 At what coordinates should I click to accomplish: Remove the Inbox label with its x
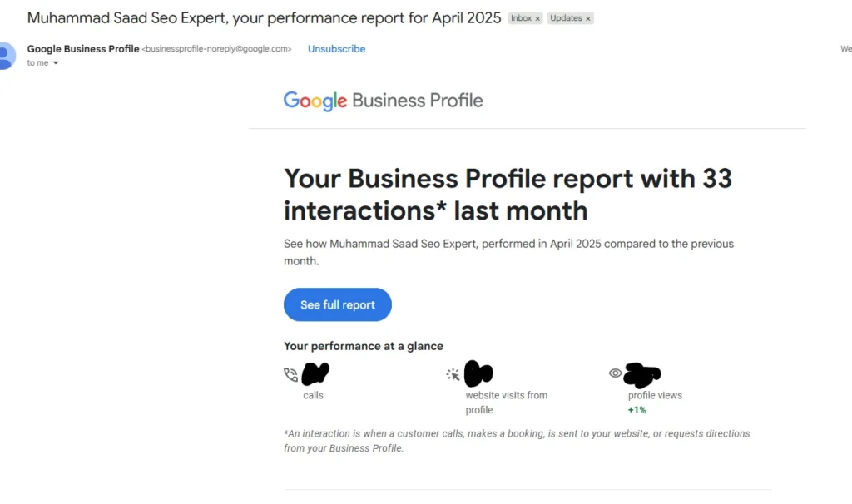point(537,18)
